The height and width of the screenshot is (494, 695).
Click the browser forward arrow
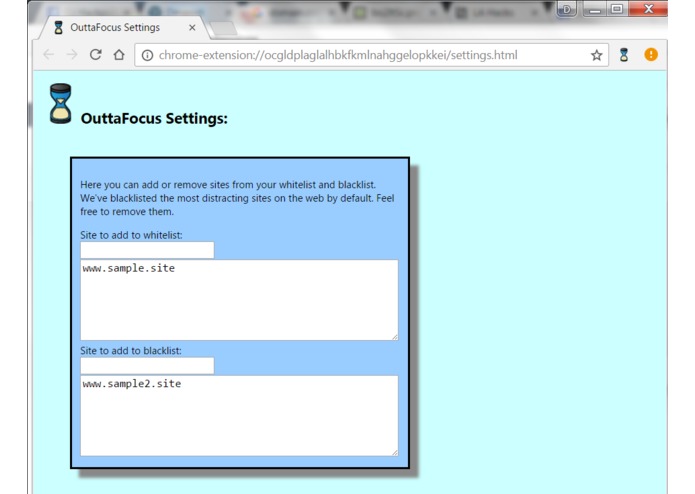point(72,54)
